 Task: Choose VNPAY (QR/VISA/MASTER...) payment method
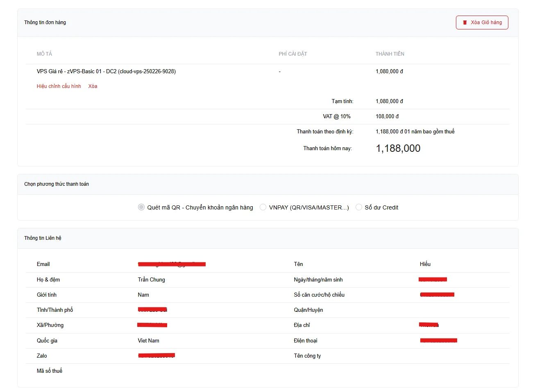(x=263, y=207)
